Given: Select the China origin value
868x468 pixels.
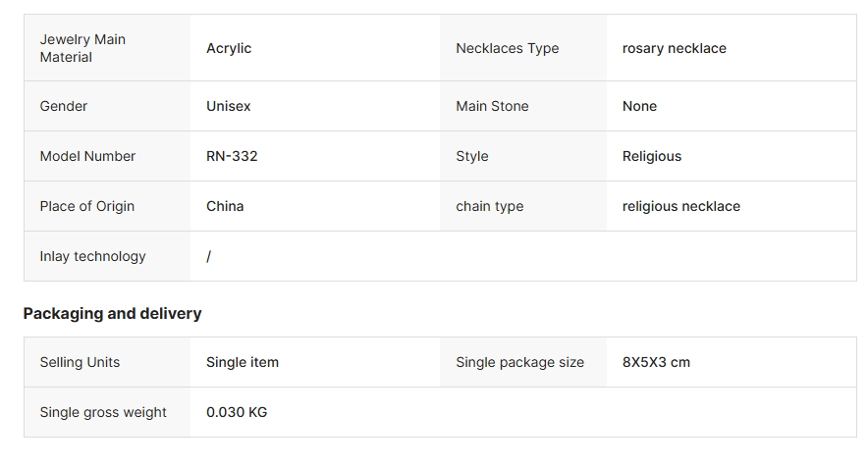Looking at the screenshot, I should coord(225,206).
